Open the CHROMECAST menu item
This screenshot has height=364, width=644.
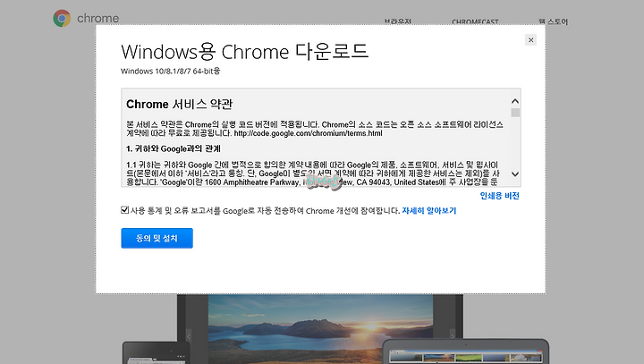coord(475,21)
